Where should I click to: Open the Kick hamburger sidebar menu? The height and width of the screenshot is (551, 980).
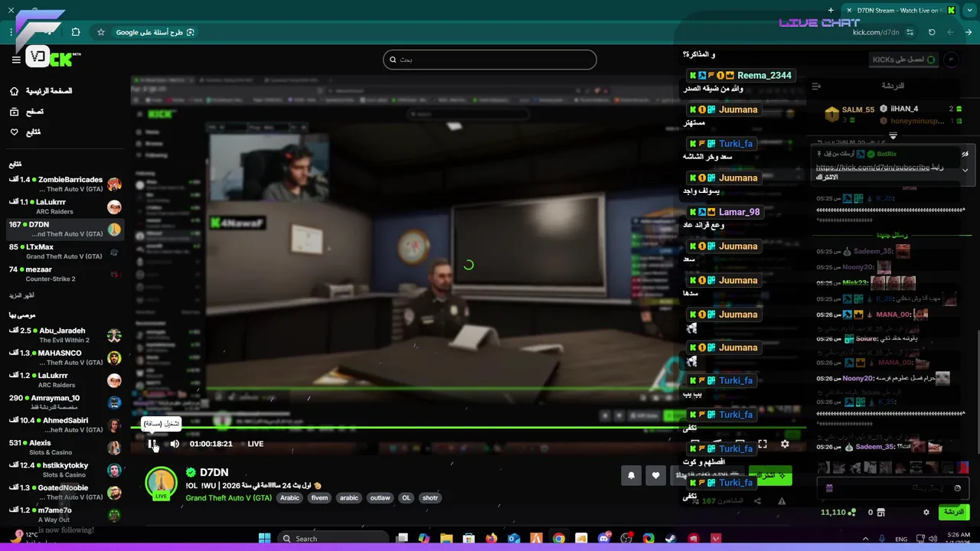click(x=16, y=60)
